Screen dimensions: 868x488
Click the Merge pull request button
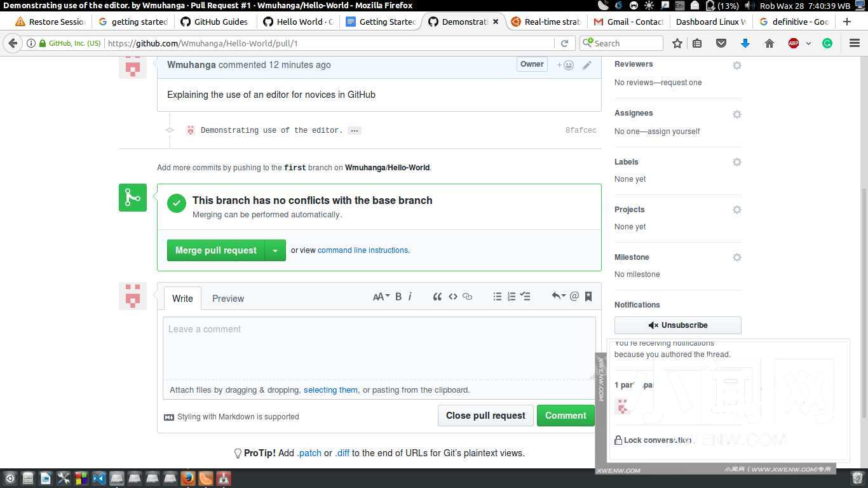tap(216, 250)
